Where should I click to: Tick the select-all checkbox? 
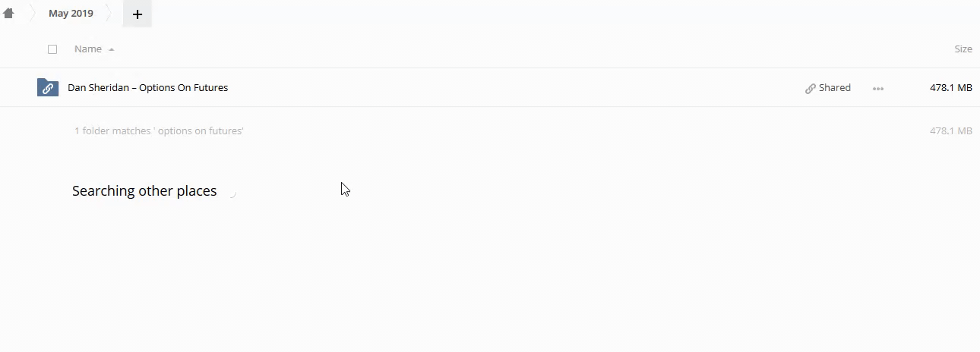[x=52, y=49]
